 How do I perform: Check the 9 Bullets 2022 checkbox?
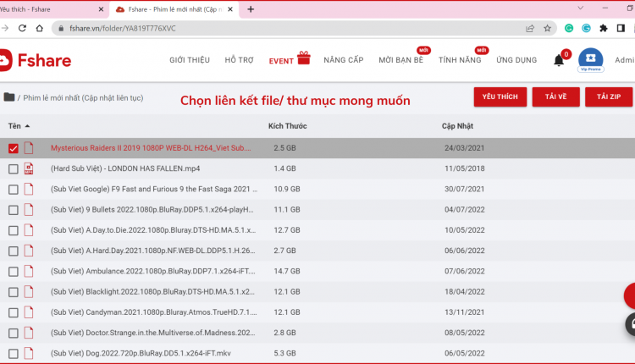(x=14, y=210)
